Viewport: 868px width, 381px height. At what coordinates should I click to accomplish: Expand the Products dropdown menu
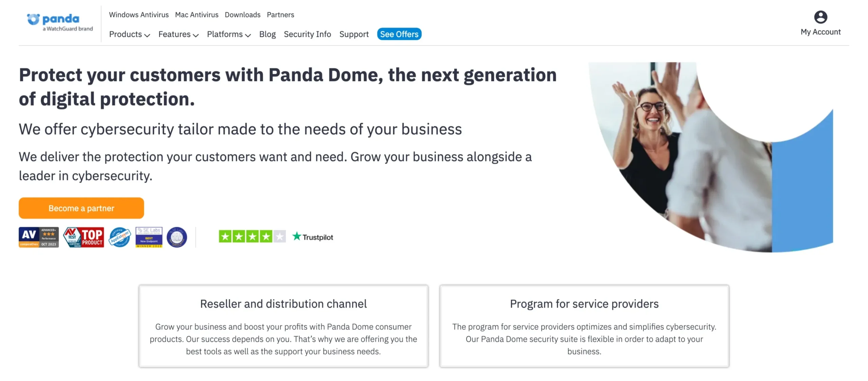[129, 34]
